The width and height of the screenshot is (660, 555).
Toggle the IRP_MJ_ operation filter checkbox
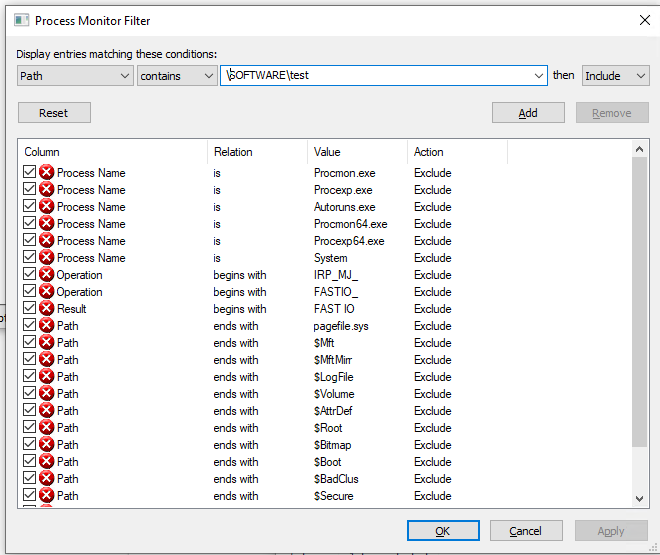tap(29, 274)
